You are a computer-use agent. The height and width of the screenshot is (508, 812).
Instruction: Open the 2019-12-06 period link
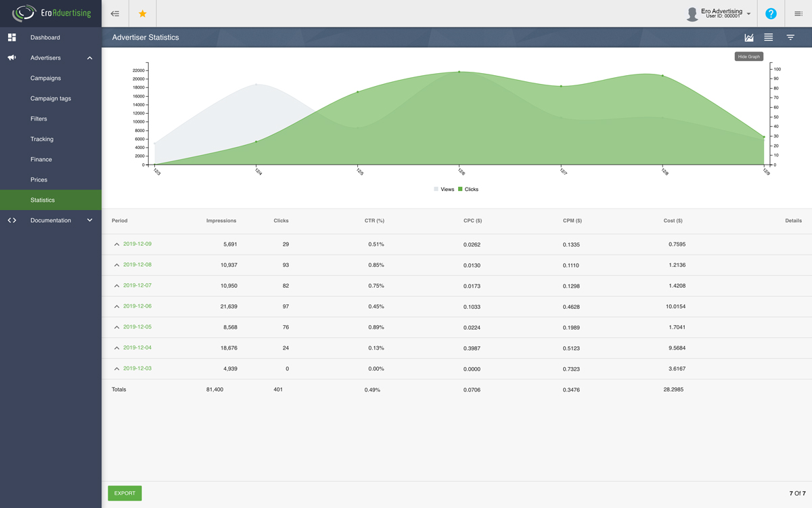[137, 306]
